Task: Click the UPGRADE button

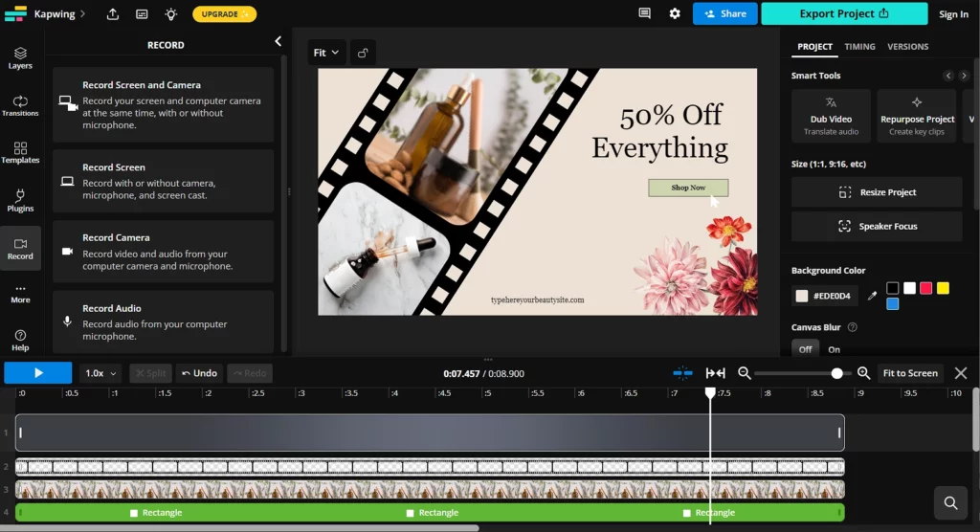Action: tap(224, 13)
